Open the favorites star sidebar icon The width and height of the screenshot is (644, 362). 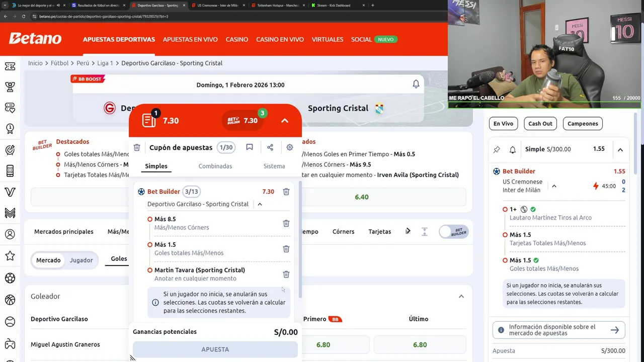[x=10, y=256]
